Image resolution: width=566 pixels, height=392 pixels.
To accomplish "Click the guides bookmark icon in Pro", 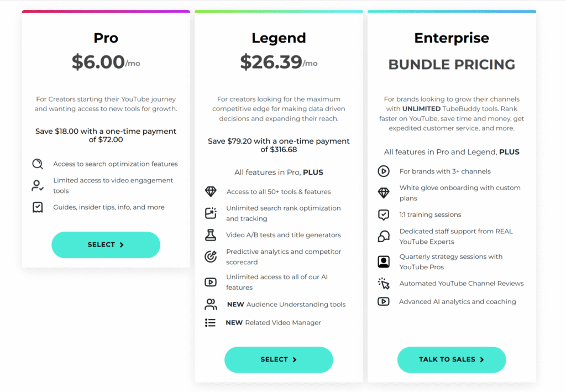I will coord(38,207).
